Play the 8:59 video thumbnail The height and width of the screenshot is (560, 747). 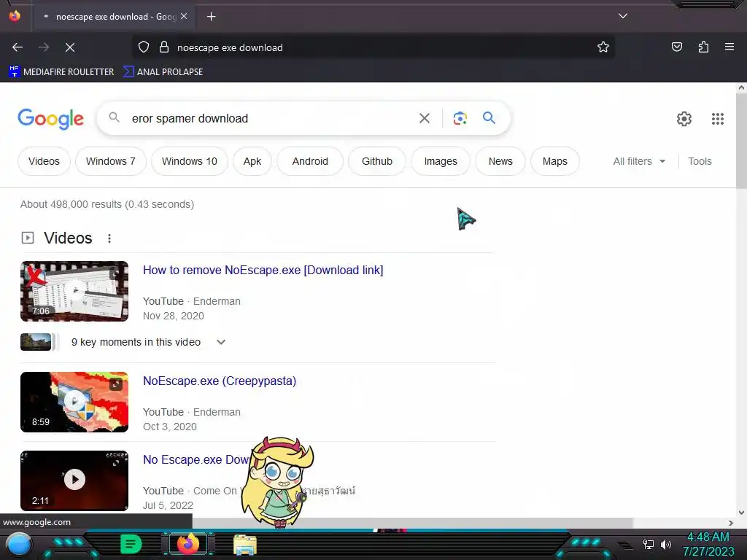pyautogui.click(x=74, y=402)
